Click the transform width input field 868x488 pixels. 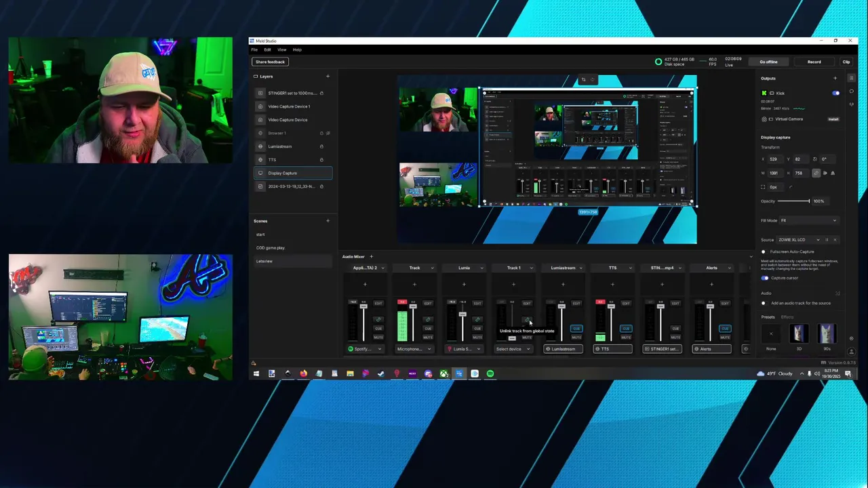click(776, 173)
